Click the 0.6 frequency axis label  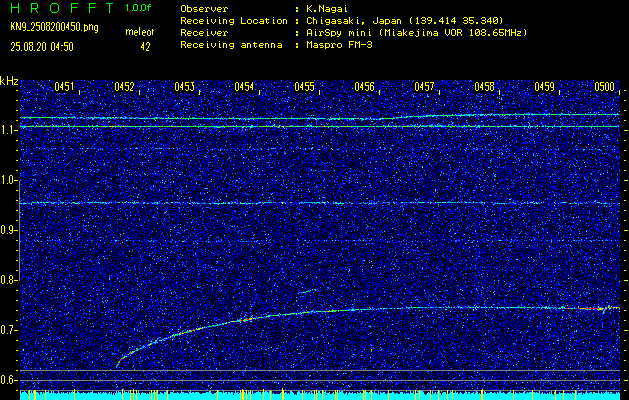[x=9, y=380]
